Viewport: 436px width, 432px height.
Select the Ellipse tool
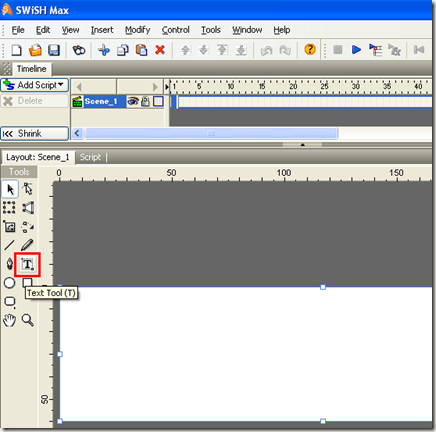pos(9,283)
